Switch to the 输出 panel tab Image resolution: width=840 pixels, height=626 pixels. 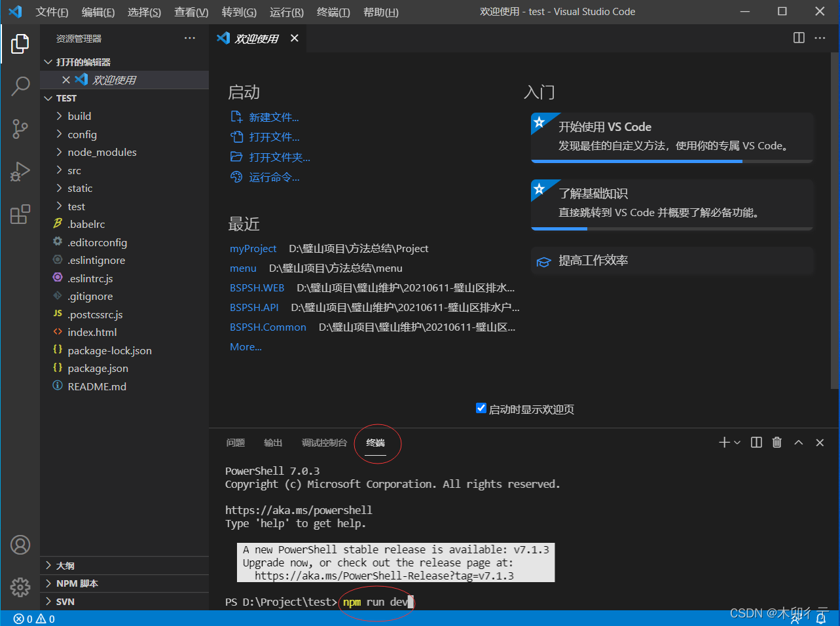(273, 443)
